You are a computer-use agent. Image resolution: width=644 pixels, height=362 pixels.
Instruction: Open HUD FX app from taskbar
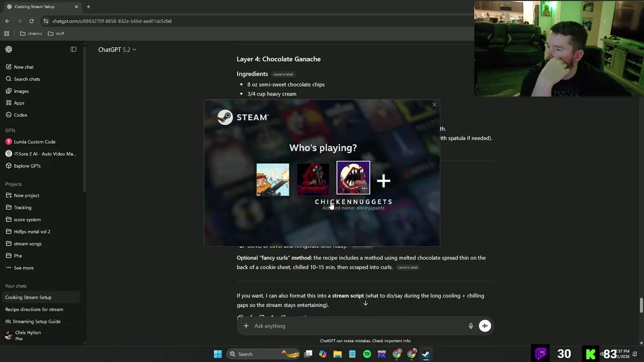381,354
